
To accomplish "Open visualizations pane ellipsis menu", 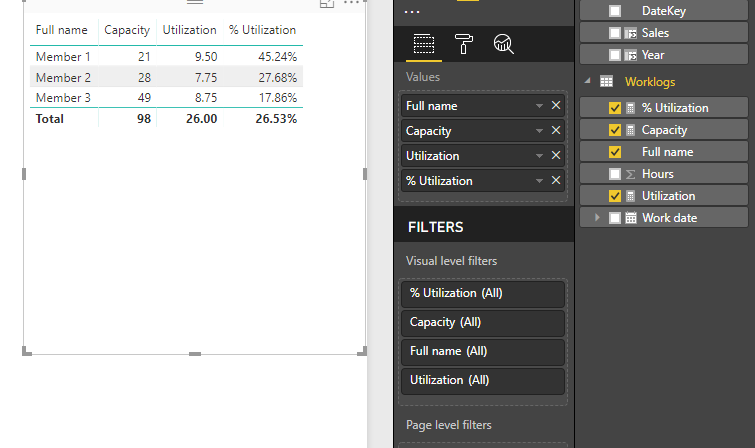I will 412,12.
